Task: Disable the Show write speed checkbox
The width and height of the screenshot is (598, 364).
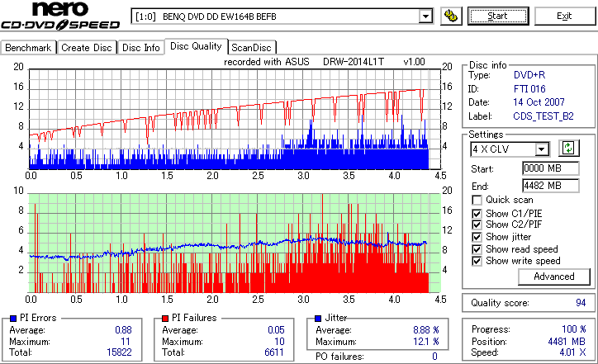Action: tap(477, 261)
